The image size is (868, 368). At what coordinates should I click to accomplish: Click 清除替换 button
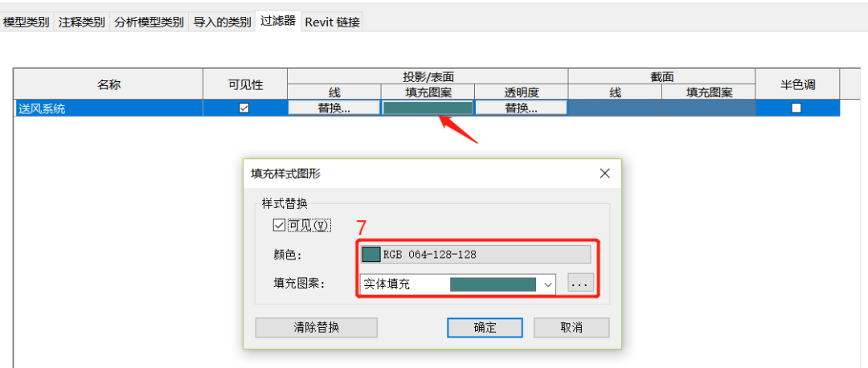(x=316, y=327)
